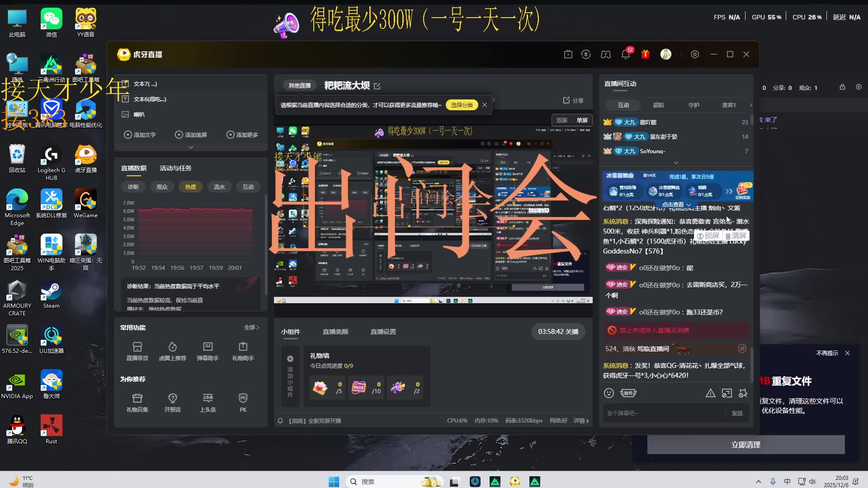
Task: Edit stream title 粑粑流大坝 pencil icon
Action: tap(377, 86)
